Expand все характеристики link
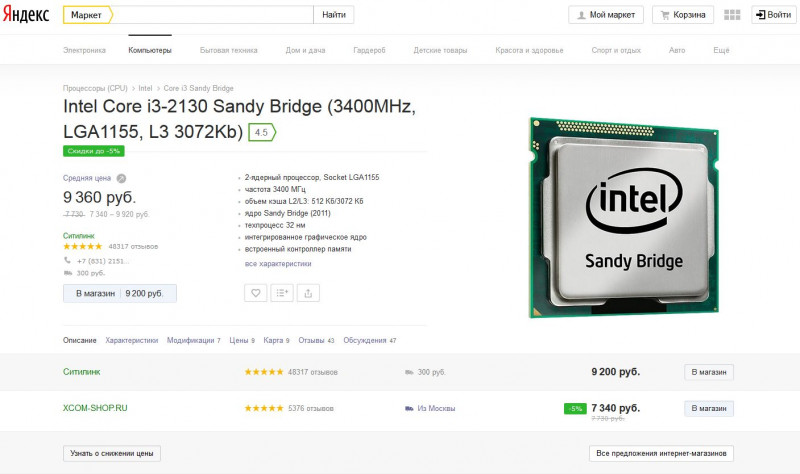The image size is (800, 474). 277,264
